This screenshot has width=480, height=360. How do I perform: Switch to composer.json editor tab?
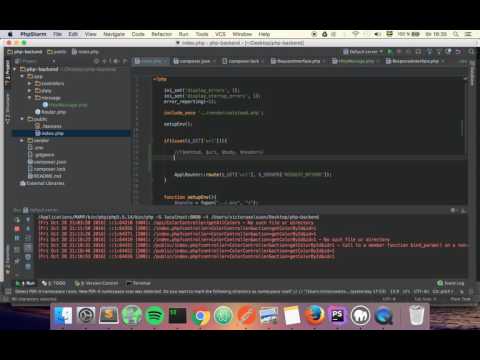195,61
